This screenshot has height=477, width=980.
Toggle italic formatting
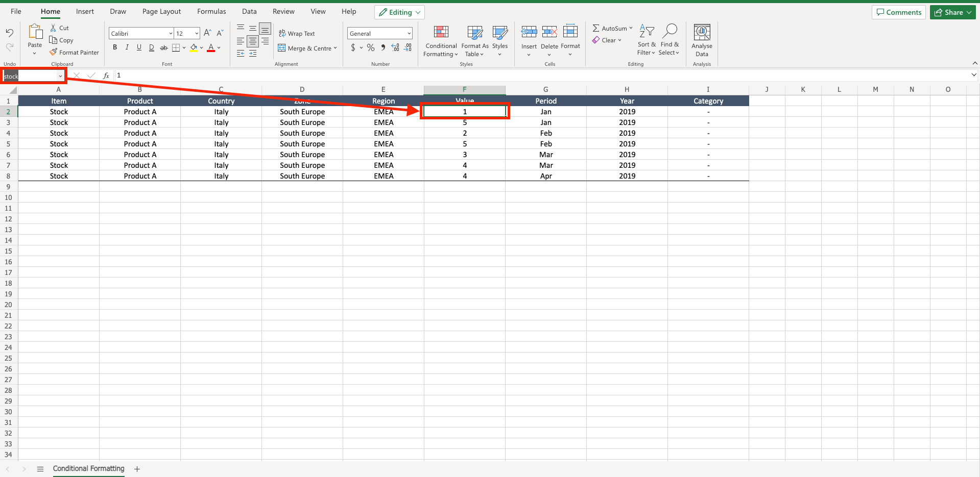127,47
